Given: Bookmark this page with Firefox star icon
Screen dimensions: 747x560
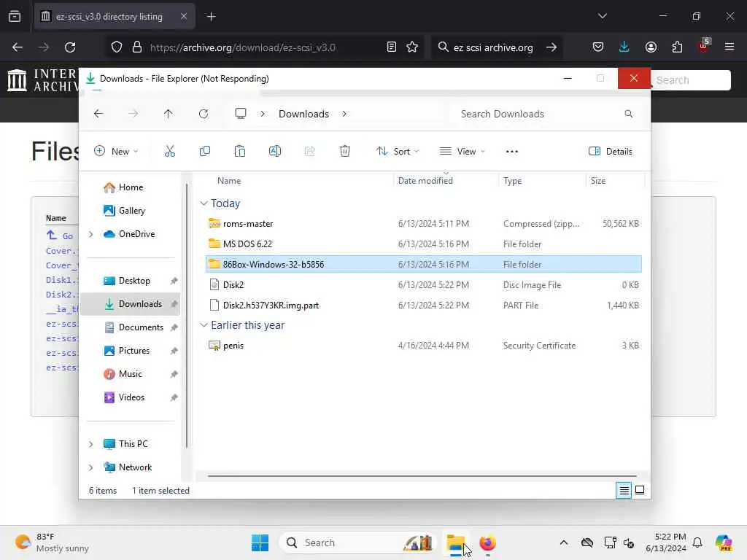Looking at the screenshot, I should pyautogui.click(x=412, y=47).
